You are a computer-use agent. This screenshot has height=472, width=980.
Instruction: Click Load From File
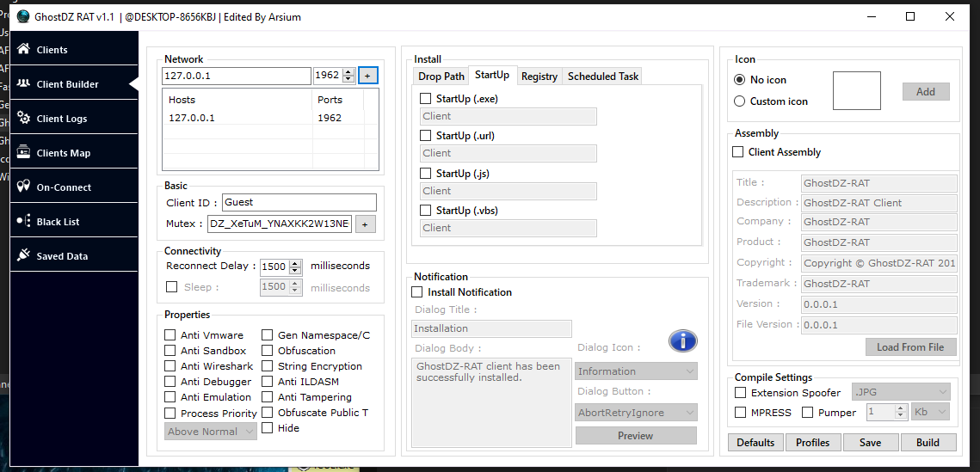(x=910, y=347)
